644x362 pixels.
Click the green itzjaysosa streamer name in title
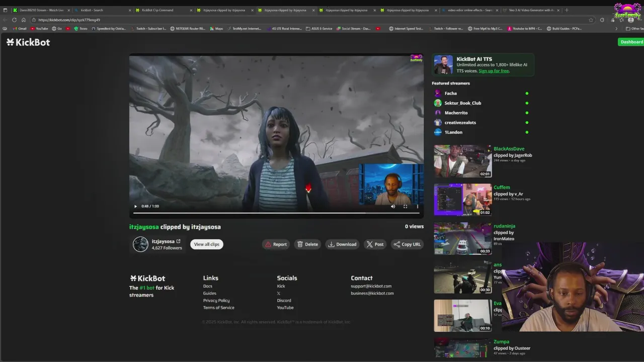(x=144, y=227)
